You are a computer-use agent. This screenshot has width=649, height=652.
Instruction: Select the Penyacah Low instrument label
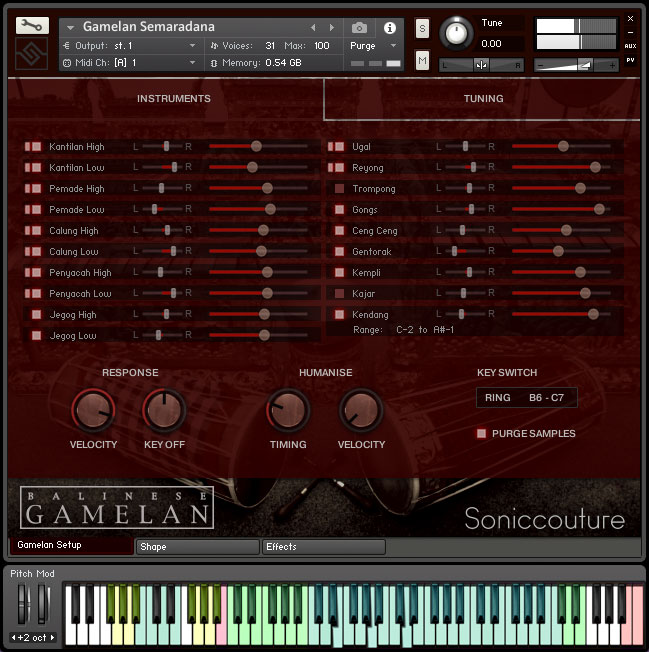tap(80, 294)
